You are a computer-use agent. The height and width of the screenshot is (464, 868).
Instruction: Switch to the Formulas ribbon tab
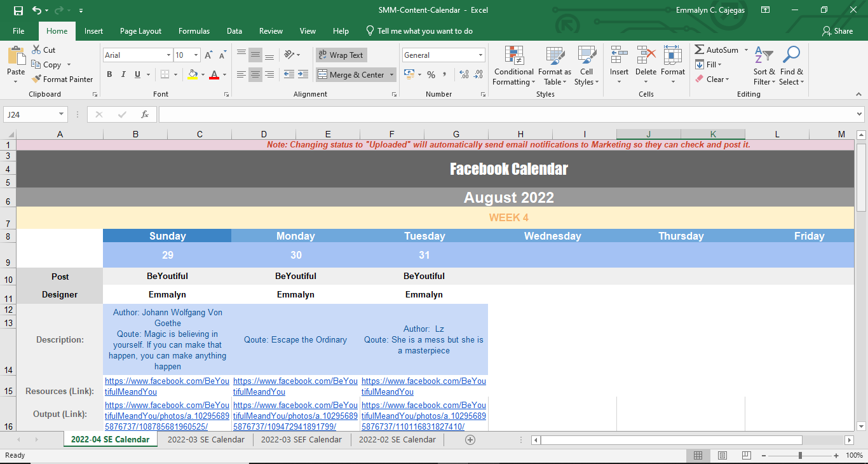tap(194, 31)
